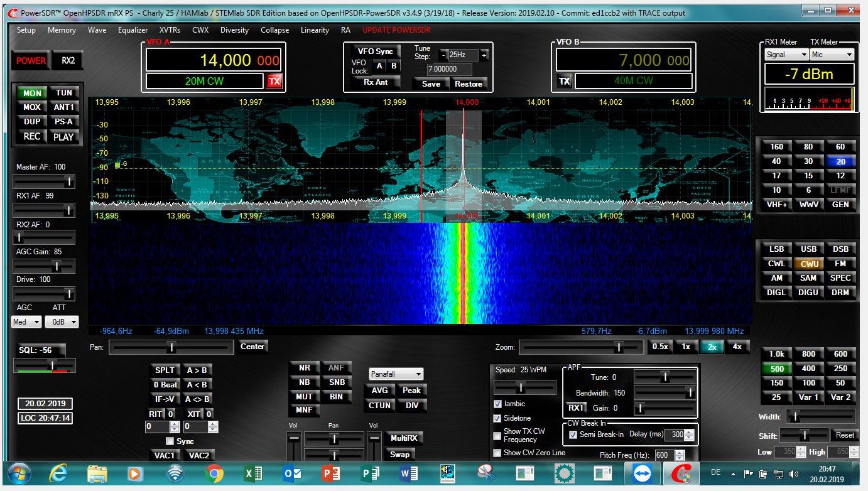The height and width of the screenshot is (491, 868).
Task: Open PowerPoint from the taskbar
Action: click(330, 474)
